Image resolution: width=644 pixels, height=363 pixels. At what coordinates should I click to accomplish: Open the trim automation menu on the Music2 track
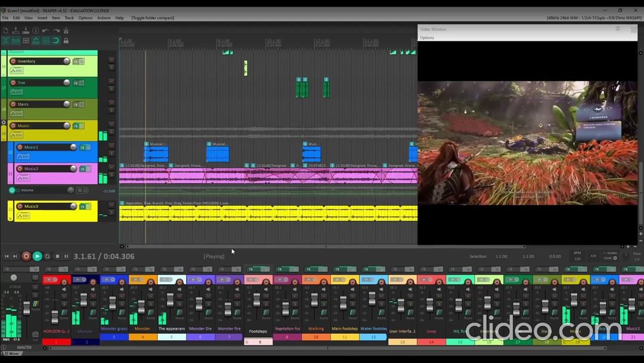(x=23, y=178)
